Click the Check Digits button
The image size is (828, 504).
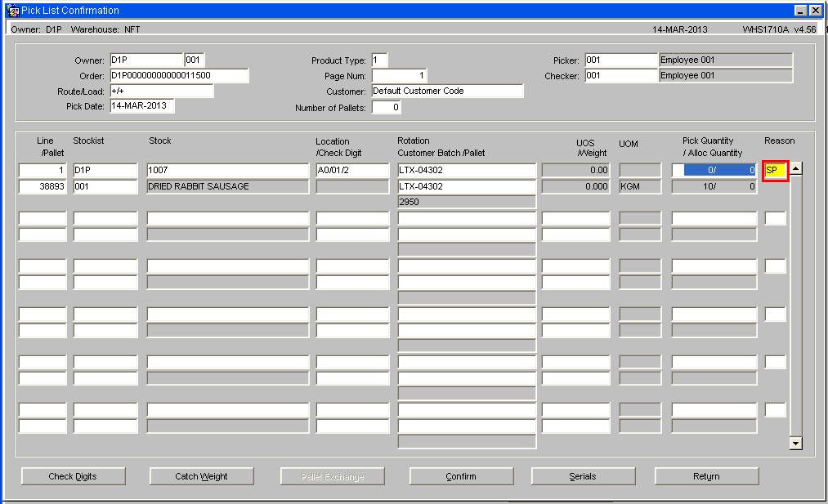click(74, 476)
